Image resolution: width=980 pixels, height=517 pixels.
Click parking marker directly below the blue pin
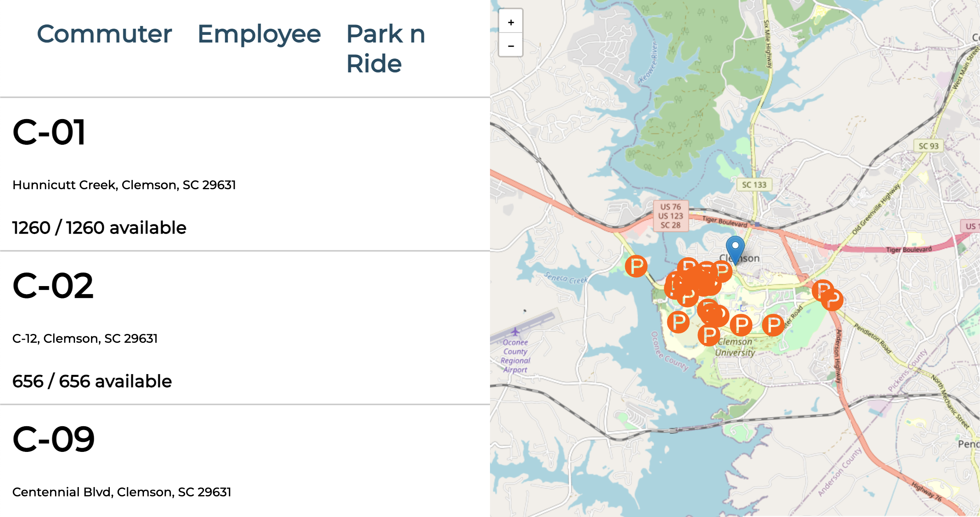tap(722, 271)
